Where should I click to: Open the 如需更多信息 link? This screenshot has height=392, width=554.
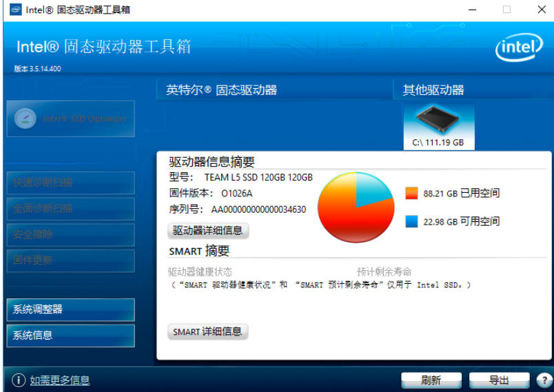pos(59,380)
